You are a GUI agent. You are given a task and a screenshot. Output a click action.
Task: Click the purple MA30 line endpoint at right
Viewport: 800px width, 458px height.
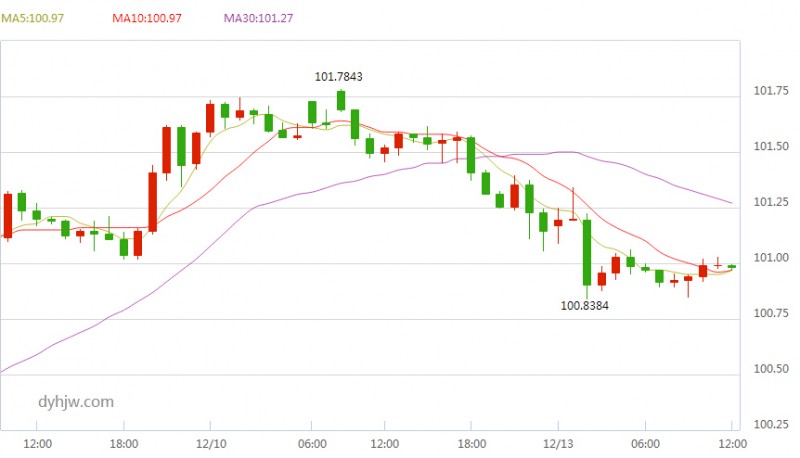[x=732, y=203]
